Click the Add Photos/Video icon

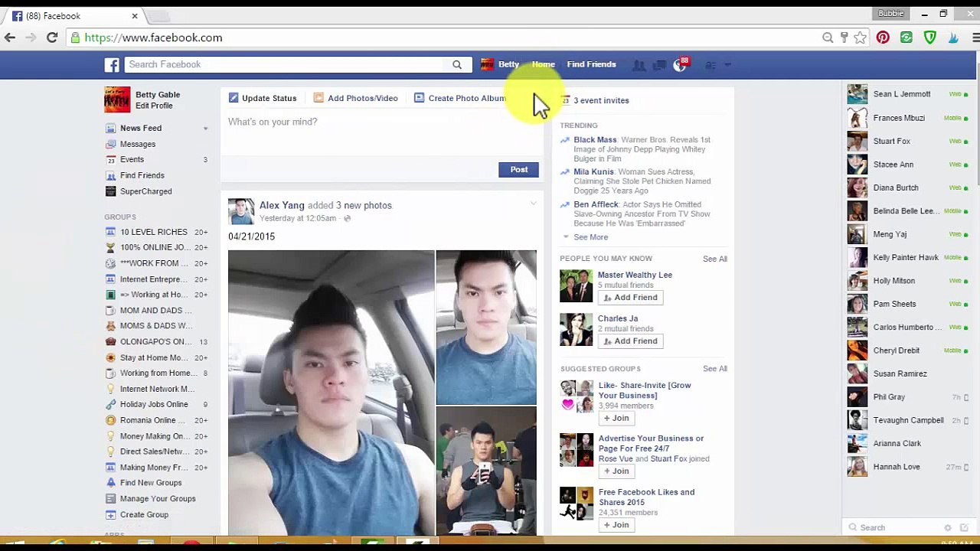318,98
